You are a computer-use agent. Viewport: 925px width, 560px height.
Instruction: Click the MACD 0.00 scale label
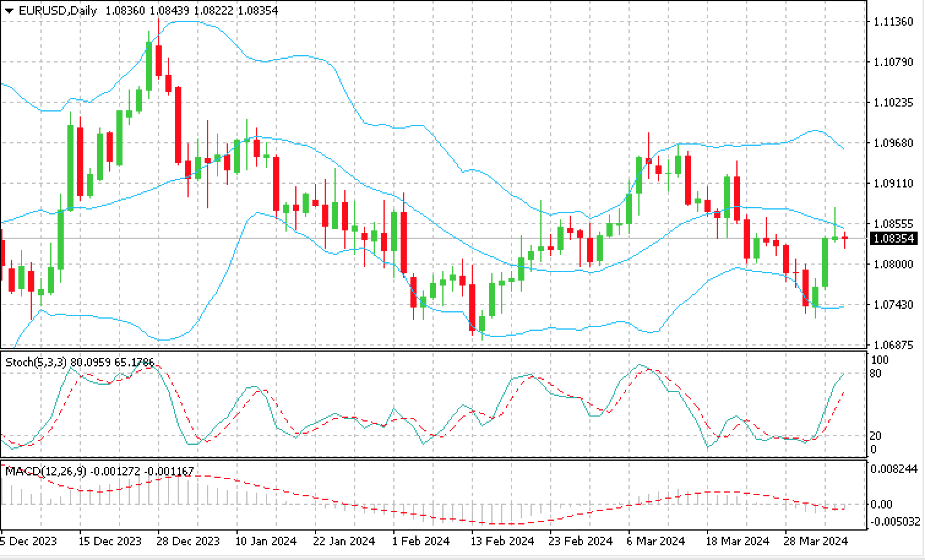(x=881, y=504)
